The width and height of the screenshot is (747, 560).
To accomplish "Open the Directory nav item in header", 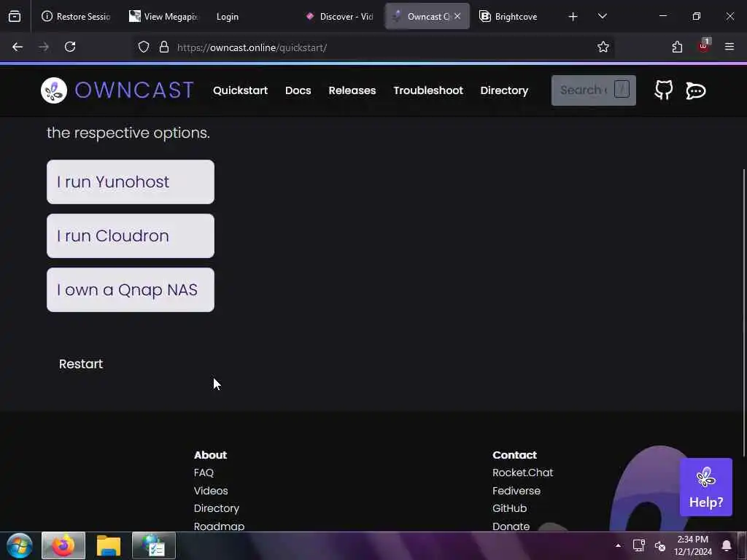I will [x=504, y=90].
